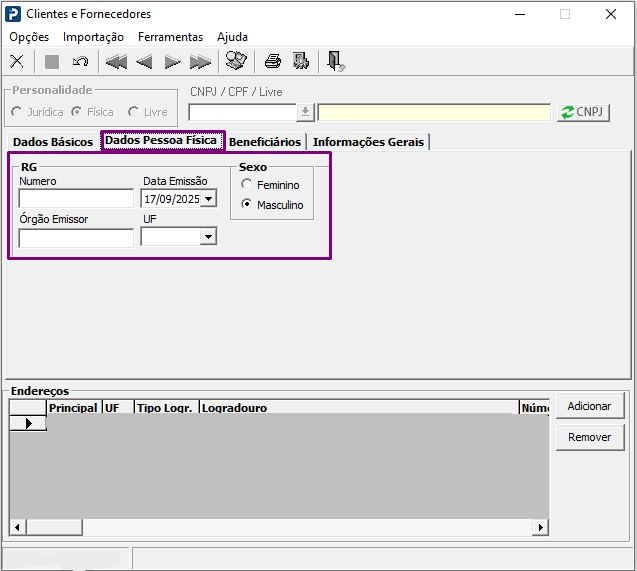
Task: Go to the next record
Action: [172, 62]
